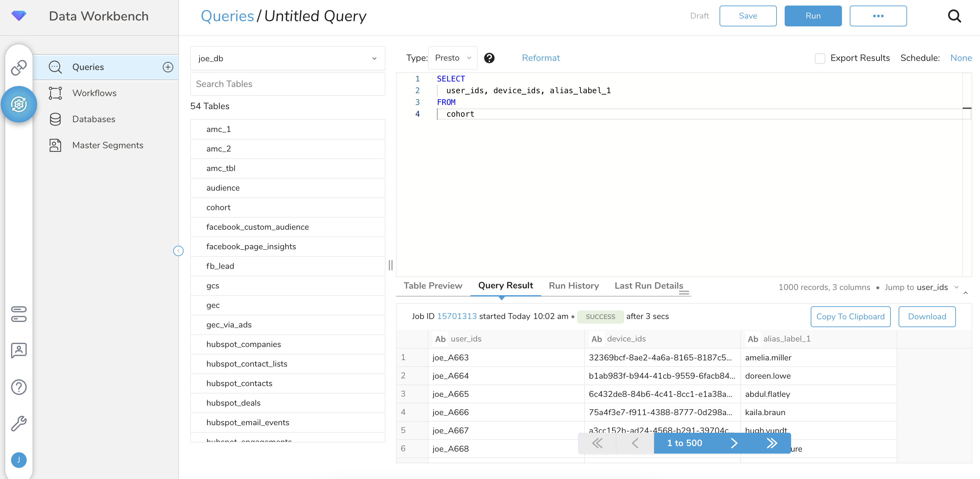Switch to the Run History tab
This screenshot has width=980, height=479.
tap(574, 286)
